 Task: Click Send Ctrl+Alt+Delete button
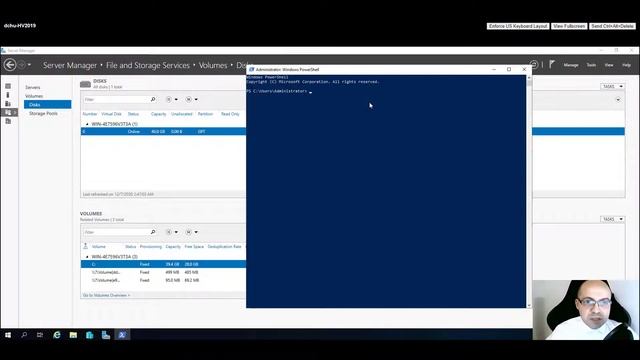pyautogui.click(x=612, y=26)
